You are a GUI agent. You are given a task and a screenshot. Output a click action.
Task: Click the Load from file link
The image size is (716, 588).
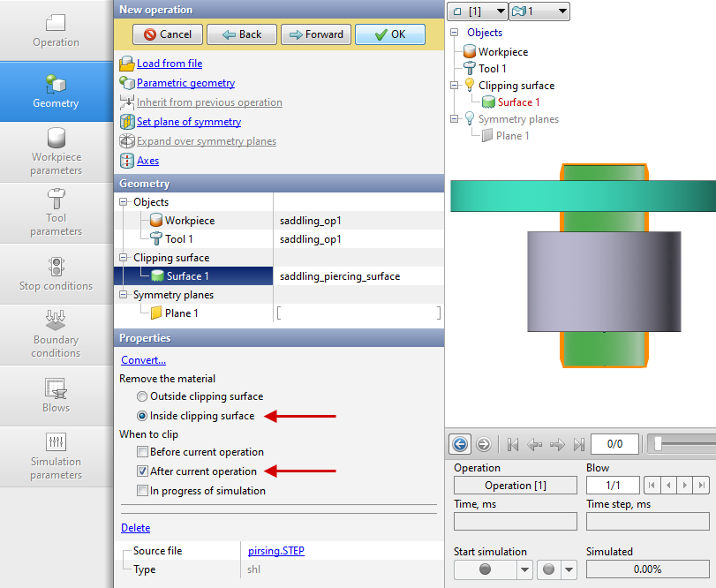pos(169,64)
